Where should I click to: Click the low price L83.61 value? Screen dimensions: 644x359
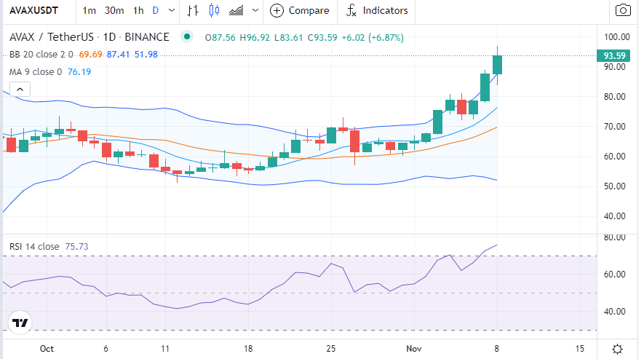pyautogui.click(x=288, y=37)
